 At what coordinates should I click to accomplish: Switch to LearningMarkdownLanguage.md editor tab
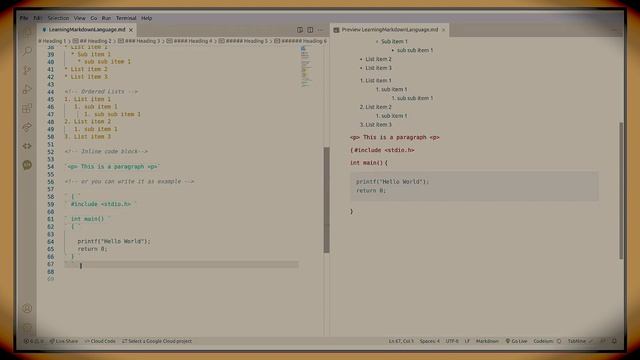tap(87, 30)
